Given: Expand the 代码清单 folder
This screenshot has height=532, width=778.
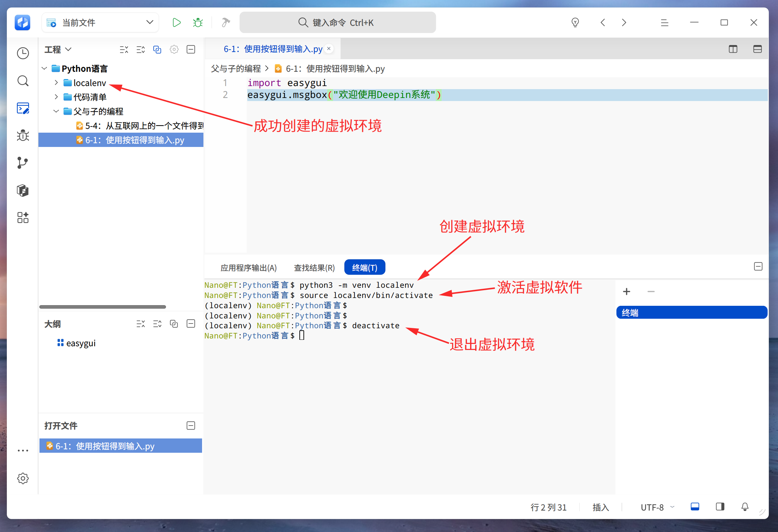Looking at the screenshot, I should tap(56, 97).
